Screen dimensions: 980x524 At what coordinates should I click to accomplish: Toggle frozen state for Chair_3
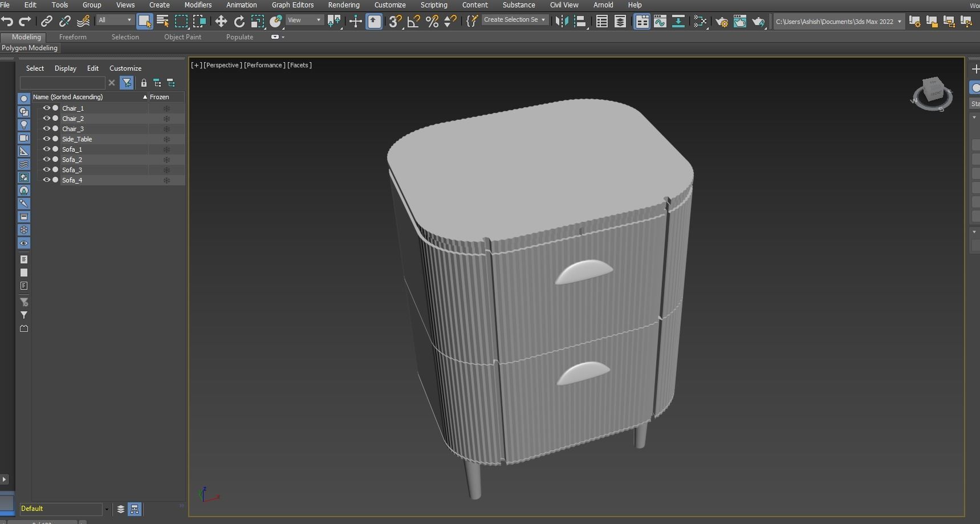pos(166,128)
